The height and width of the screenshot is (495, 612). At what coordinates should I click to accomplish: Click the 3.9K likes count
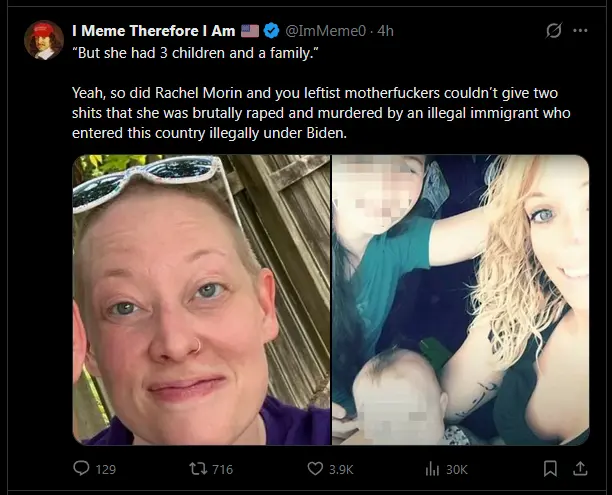pyautogui.click(x=343, y=469)
